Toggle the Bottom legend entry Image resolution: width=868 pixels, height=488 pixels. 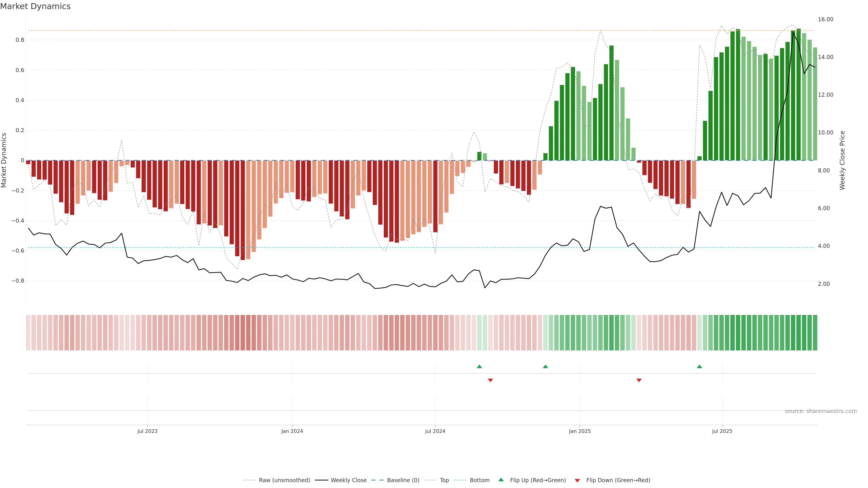coord(479,480)
